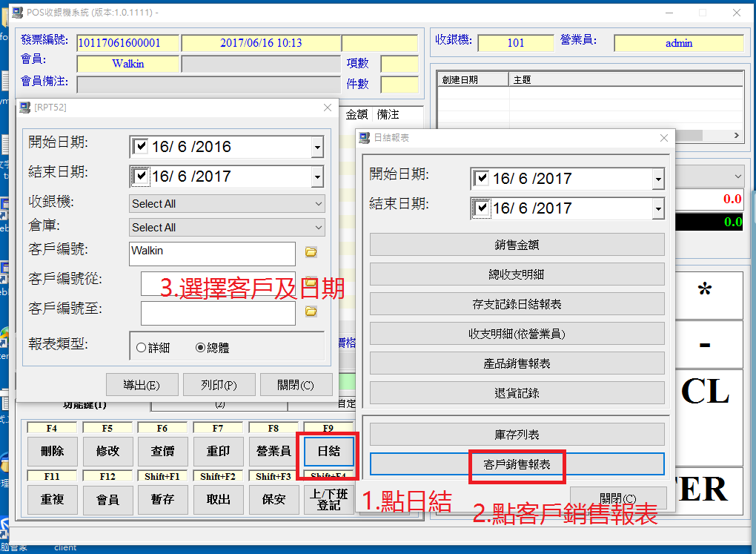Click the 營業員 admin field
This screenshot has height=554, width=756.
679,43
